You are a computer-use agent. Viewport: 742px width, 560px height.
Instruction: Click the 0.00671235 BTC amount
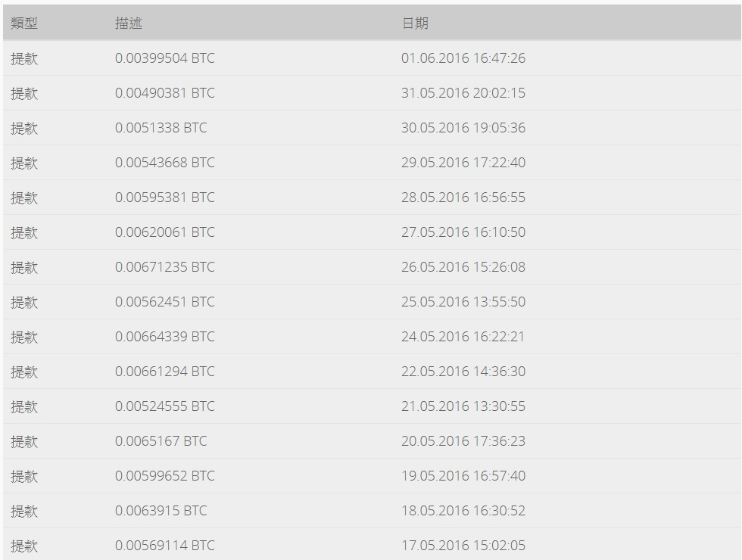[x=165, y=267]
